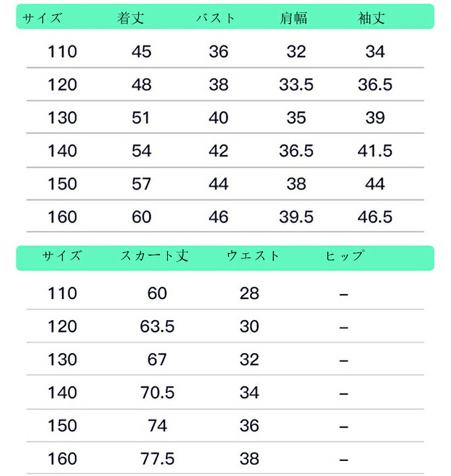Click the 39.5 shoulder width value
The height and width of the screenshot is (476, 451).
(296, 217)
